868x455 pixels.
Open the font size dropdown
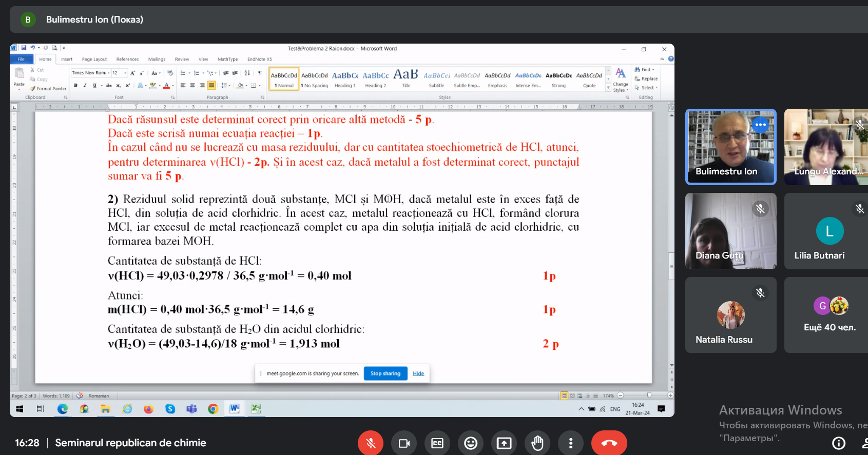(x=125, y=73)
